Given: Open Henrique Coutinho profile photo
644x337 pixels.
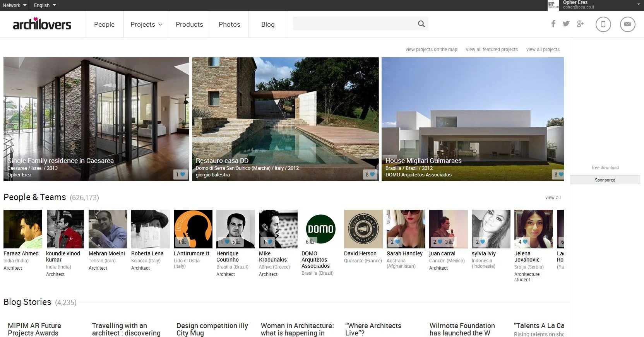Looking at the screenshot, I should pyautogui.click(x=236, y=229).
